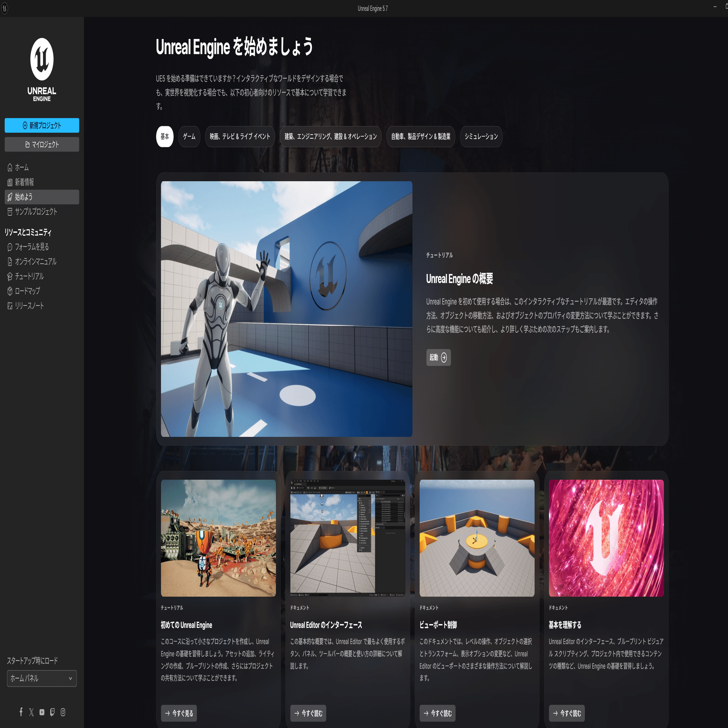The image size is (728, 728).
Task: Click the X (Twitter) social icon
Action: (31, 709)
